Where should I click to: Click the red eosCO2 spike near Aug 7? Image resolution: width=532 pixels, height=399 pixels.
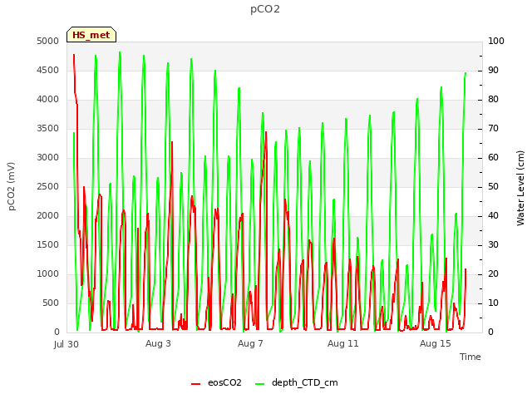(266, 132)
